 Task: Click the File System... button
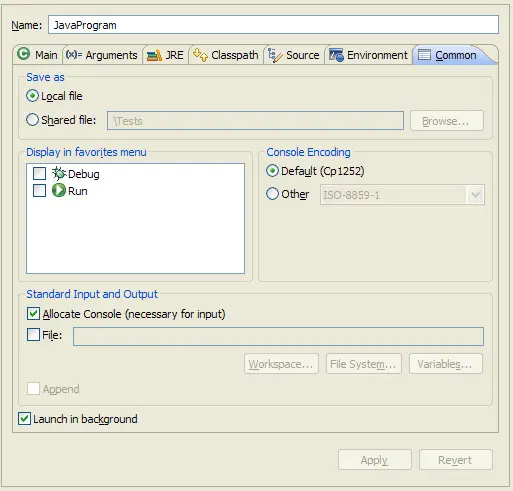364,364
